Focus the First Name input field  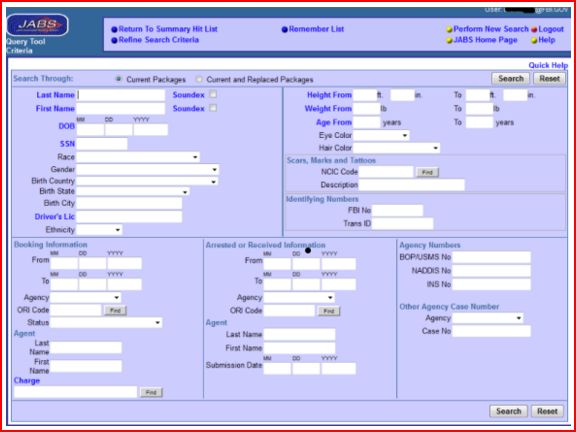coord(121,109)
